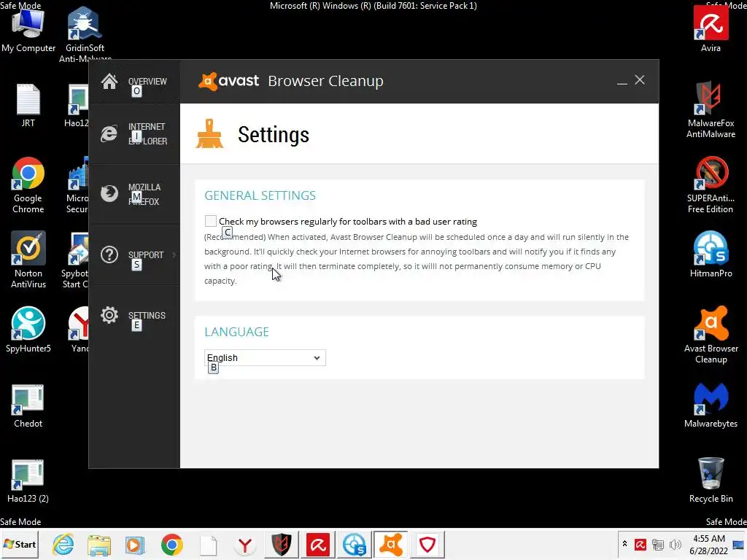Select the Avast Browser Cleanup desktop shortcut
Image resolution: width=747 pixels, height=560 pixels.
711,335
